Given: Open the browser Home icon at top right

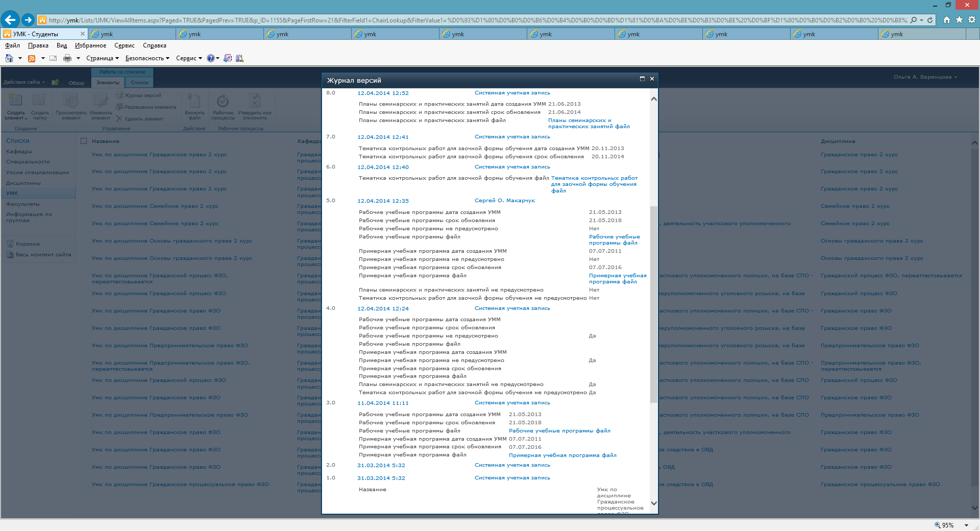Looking at the screenshot, I should click(947, 20).
